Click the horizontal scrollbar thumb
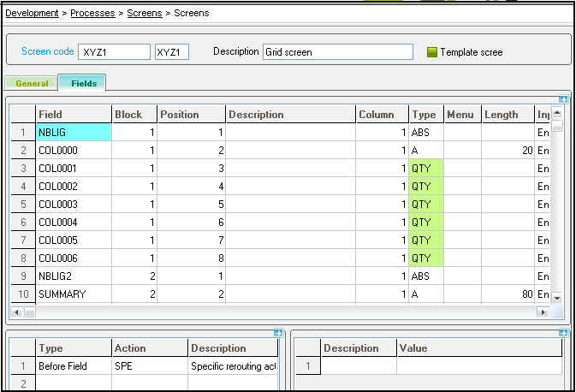This screenshot has width=576, height=392. tap(30, 312)
